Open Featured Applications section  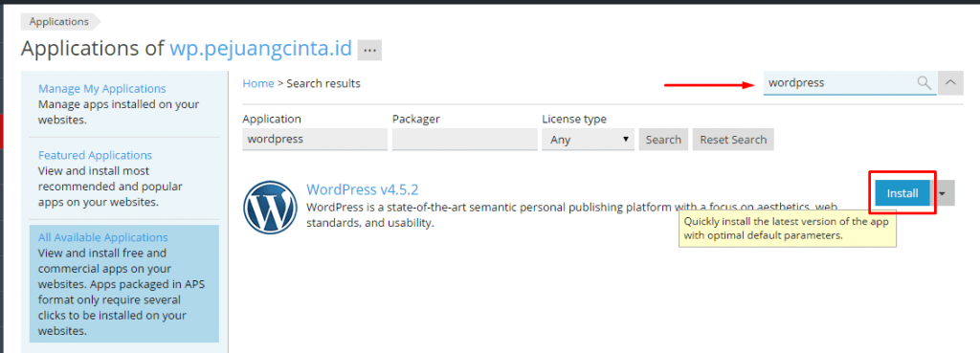[x=95, y=155]
